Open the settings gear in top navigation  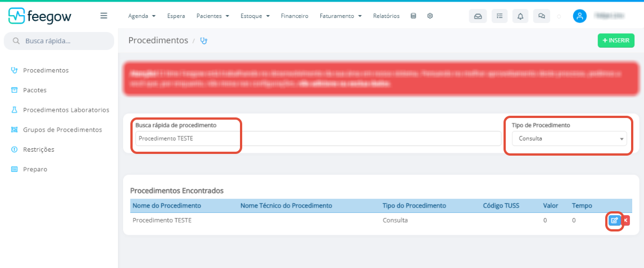tap(430, 16)
